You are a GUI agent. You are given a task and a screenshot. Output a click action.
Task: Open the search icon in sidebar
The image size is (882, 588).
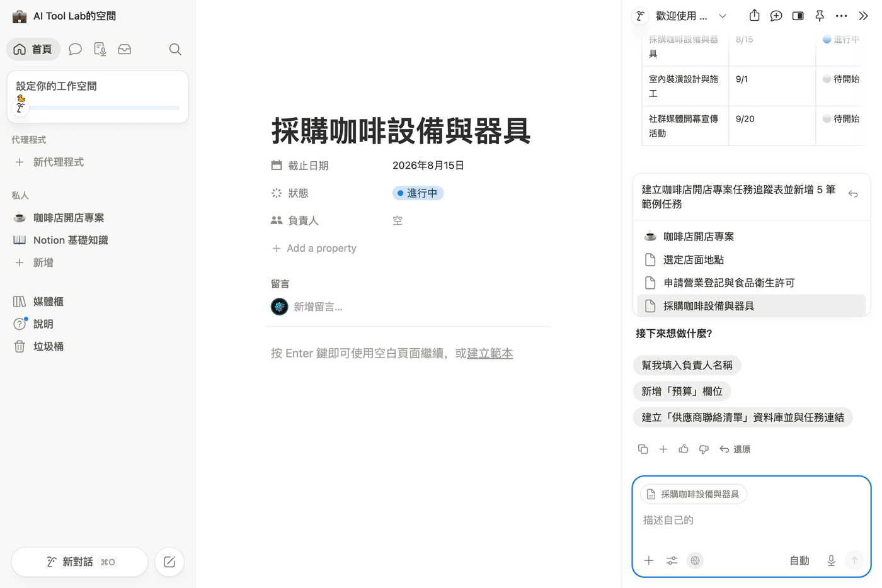click(175, 49)
